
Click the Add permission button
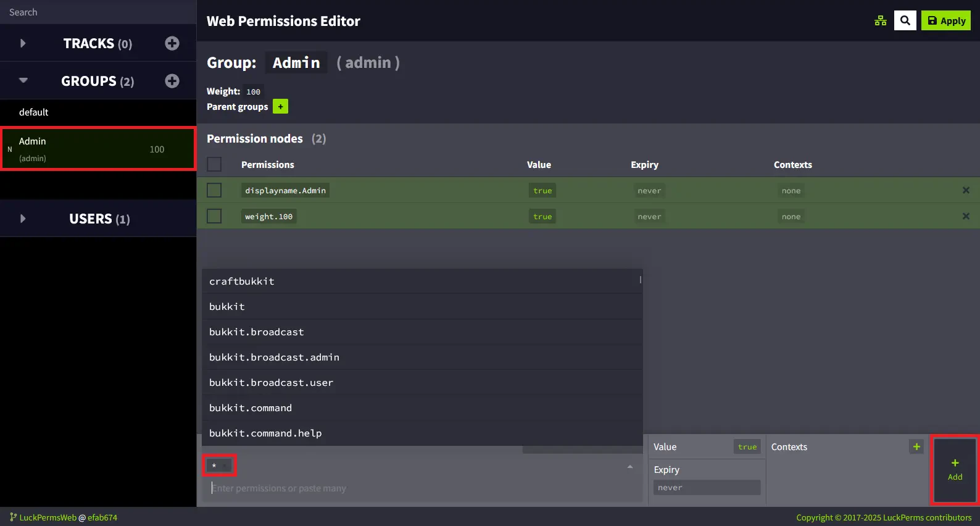click(x=955, y=470)
